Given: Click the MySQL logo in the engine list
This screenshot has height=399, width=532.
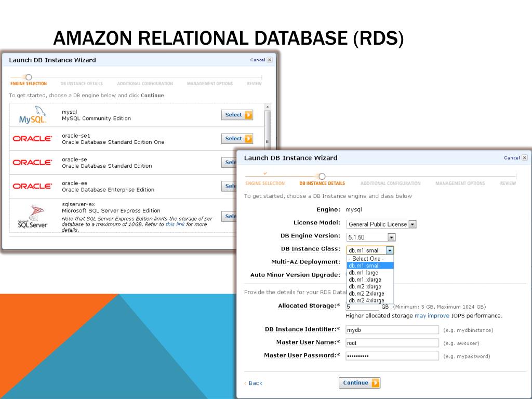Looking at the screenshot, I should [33, 115].
